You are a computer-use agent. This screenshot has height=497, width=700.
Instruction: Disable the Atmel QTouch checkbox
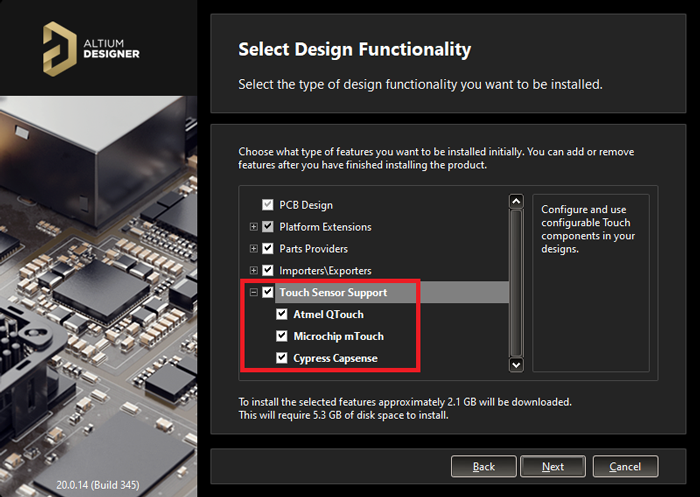[282, 315]
